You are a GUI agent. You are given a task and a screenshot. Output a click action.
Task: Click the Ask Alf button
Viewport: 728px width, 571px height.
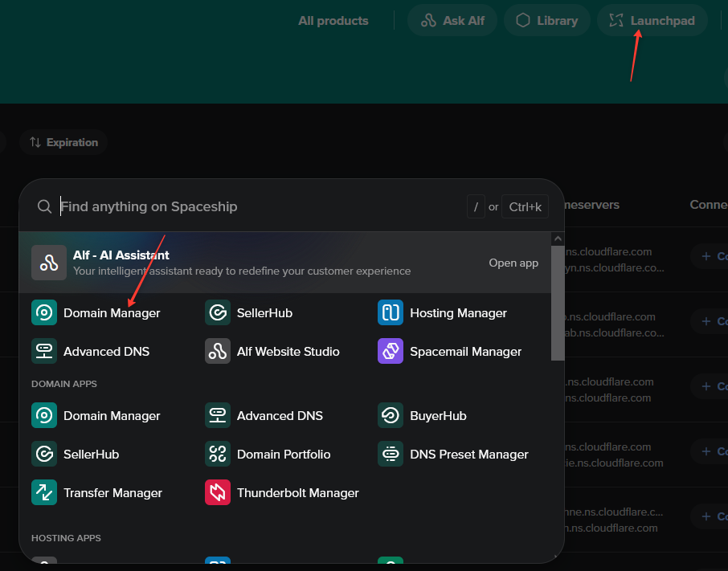(x=452, y=21)
